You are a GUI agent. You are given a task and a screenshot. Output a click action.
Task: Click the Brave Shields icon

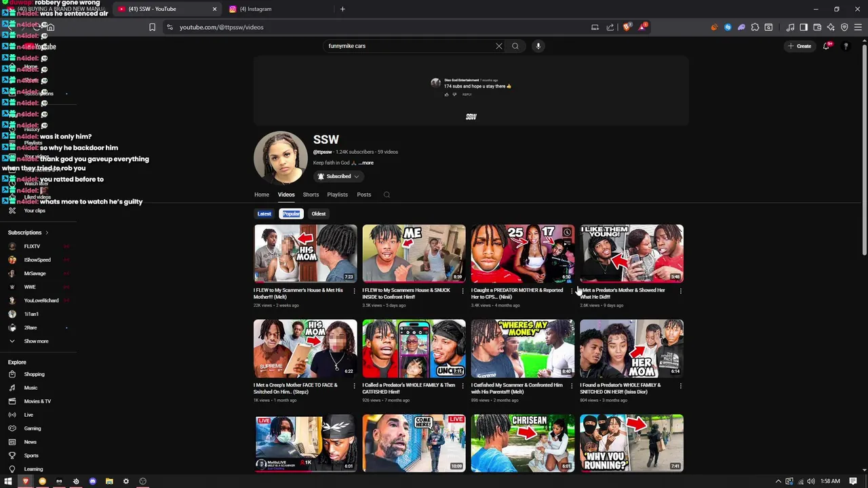pos(627,27)
